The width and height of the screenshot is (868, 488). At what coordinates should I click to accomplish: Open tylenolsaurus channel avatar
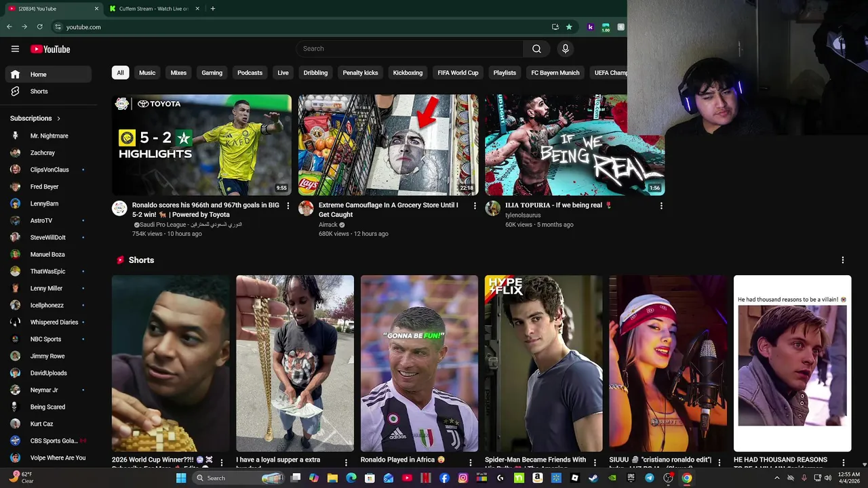(492, 208)
